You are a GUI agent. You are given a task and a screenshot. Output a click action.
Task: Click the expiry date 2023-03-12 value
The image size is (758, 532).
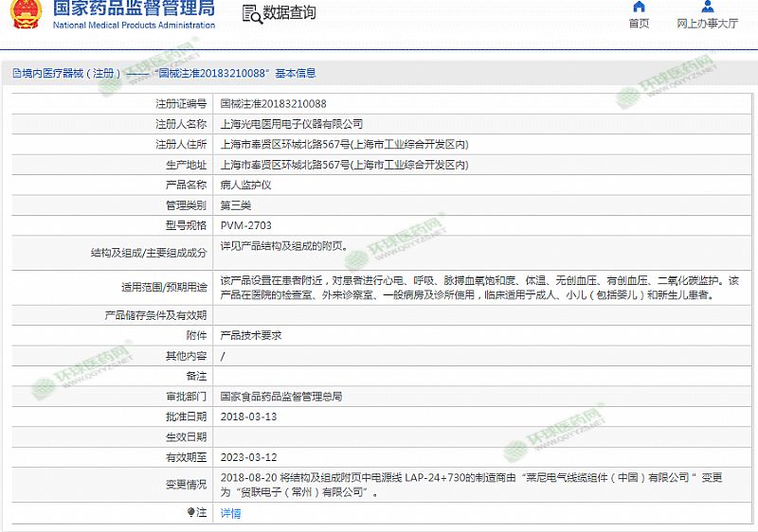tap(248, 457)
